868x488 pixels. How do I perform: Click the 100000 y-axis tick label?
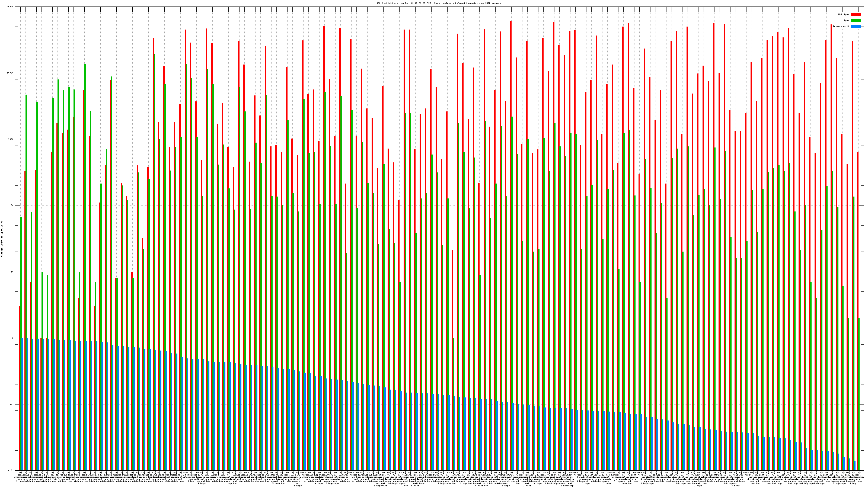coord(10,7)
